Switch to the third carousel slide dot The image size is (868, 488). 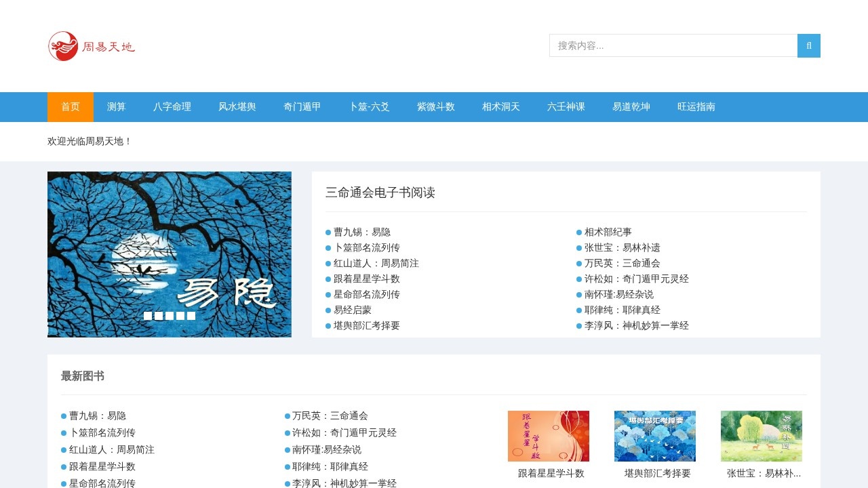(170, 316)
